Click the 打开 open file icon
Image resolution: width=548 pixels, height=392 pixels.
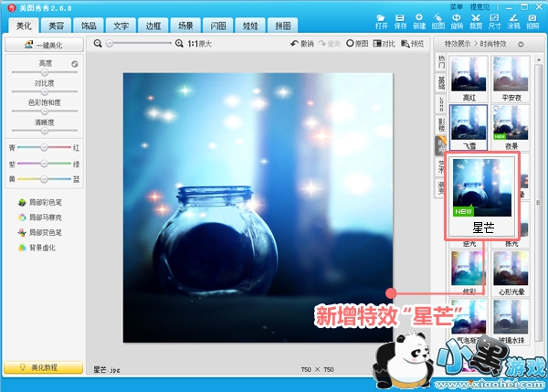click(381, 21)
